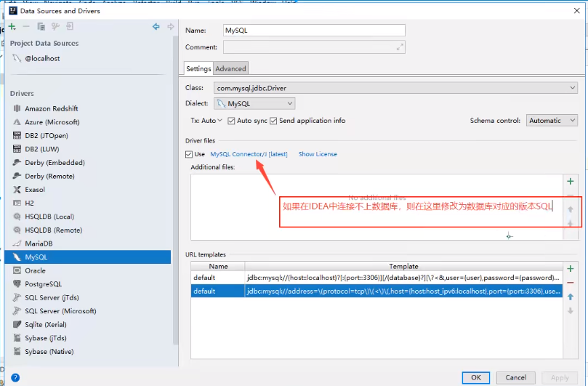Screen dimensions: 588x386
Task: Go forward with the gray right arrow
Action: (171, 27)
